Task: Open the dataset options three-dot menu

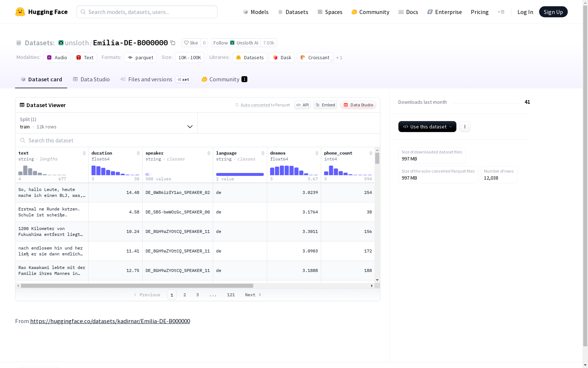Action: click(x=465, y=127)
